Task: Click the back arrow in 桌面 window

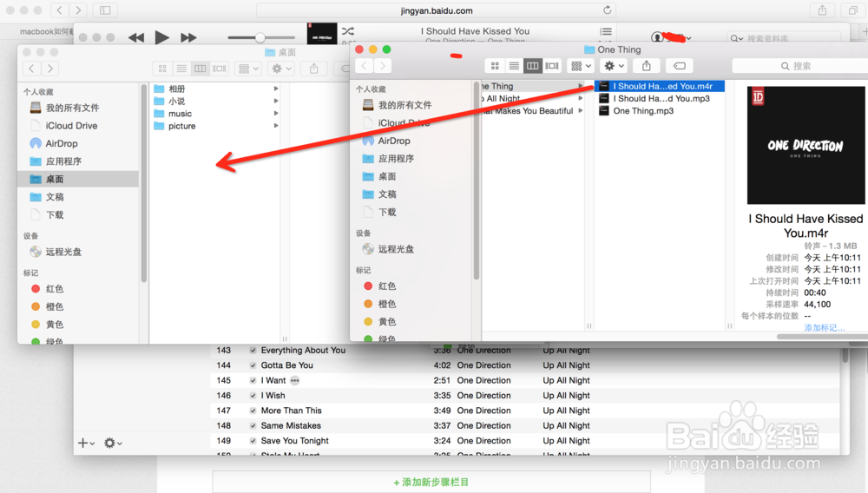Action: (31, 69)
